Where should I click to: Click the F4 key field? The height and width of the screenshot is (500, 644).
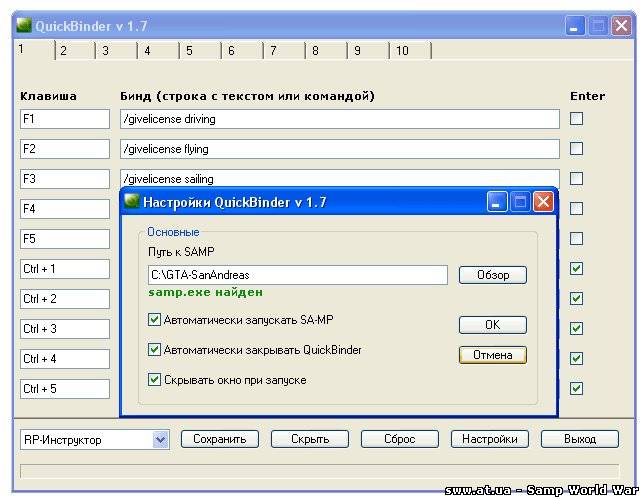click(x=65, y=209)
